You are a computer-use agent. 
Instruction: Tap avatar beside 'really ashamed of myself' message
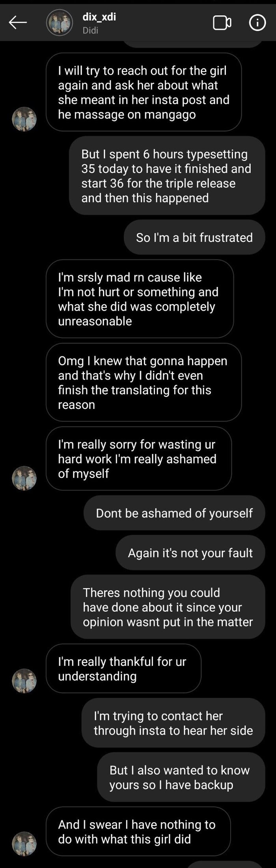click(x=24, y=478)
